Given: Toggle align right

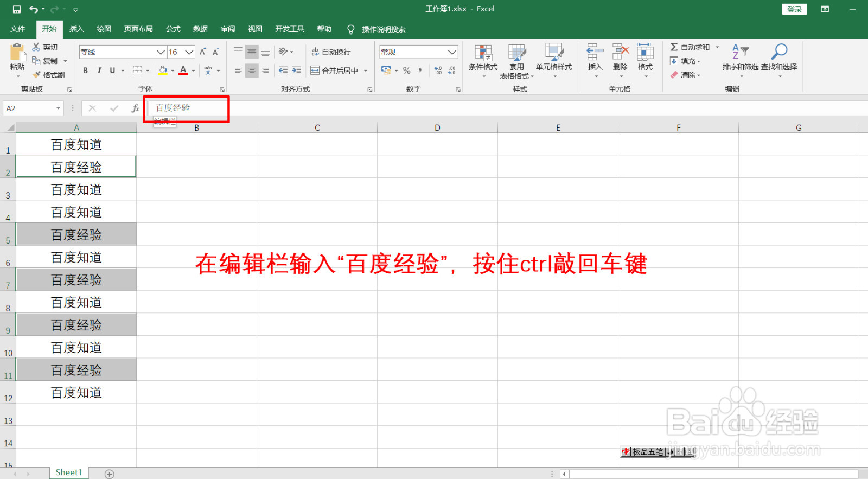Looking at the screenshot, I should pos(265,71).
